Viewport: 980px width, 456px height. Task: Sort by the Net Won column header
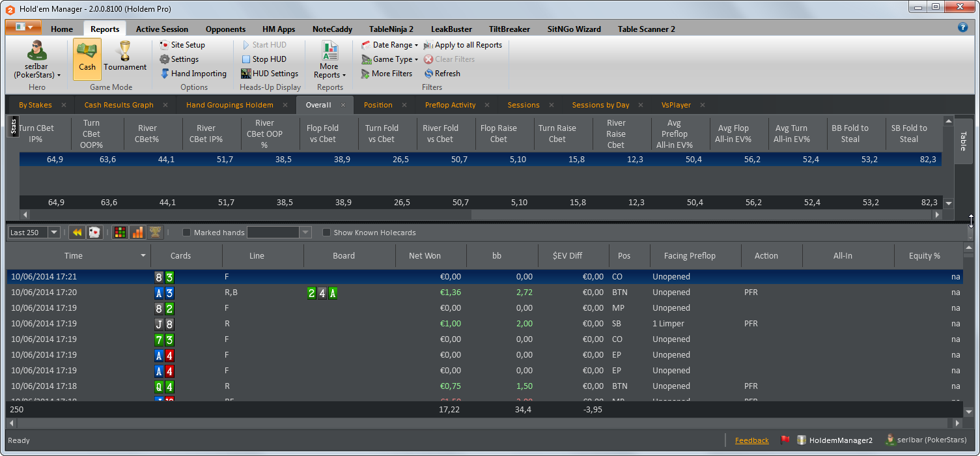click(431, 256)
